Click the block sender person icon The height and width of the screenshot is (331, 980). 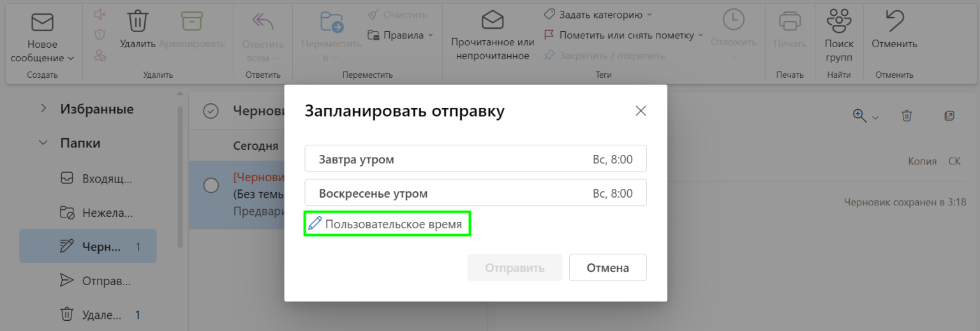click(100, 55)
